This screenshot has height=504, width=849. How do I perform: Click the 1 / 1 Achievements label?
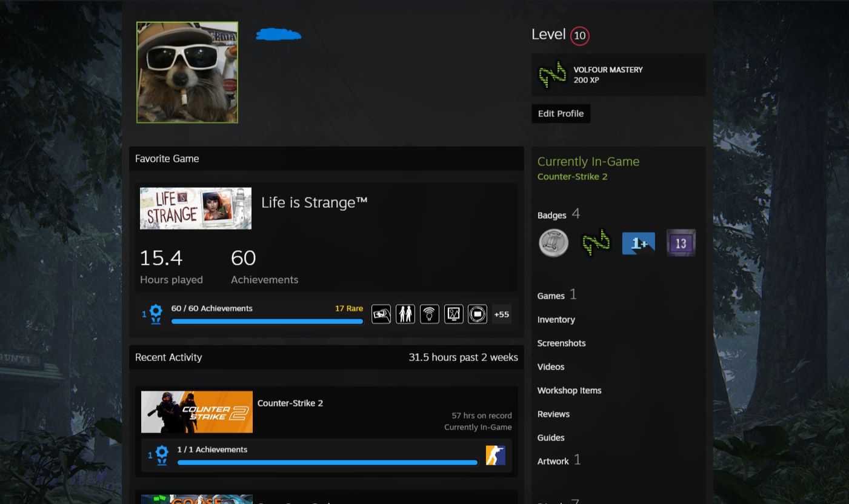[x=212, y=449]
